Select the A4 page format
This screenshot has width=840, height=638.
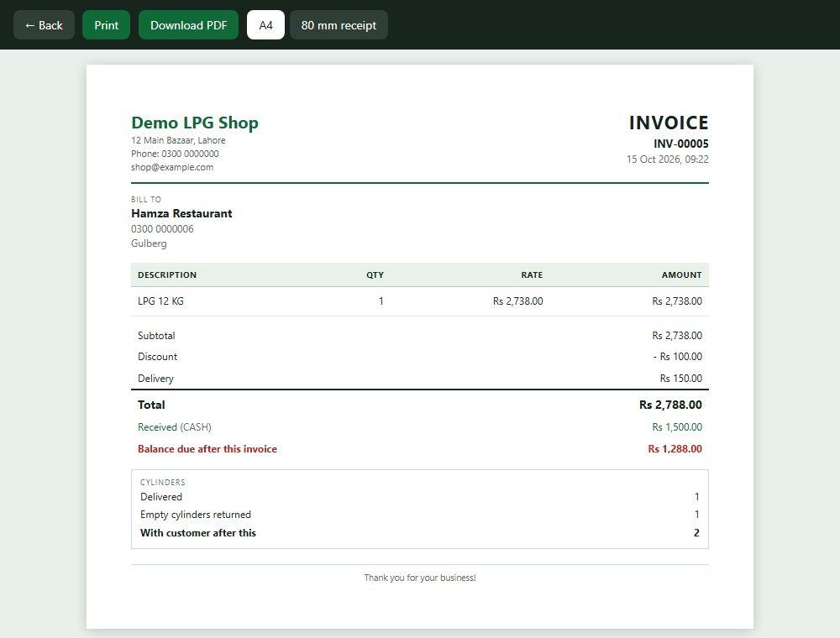point(265,25)
